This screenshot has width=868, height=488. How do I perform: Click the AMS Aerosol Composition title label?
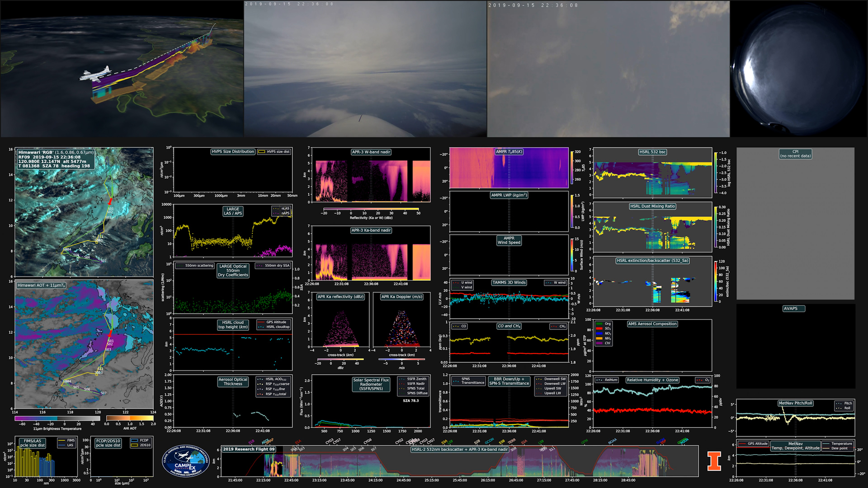pyautogui.click(x=652, y=324)
